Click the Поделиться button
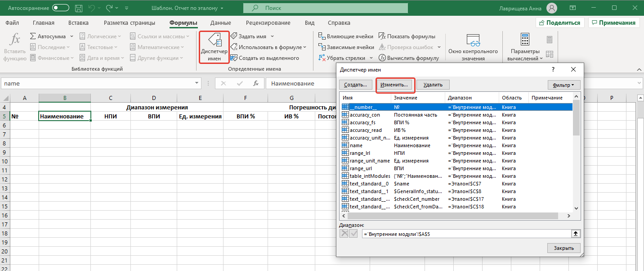This screenshot has width=644, height=271. click(560, 23)
